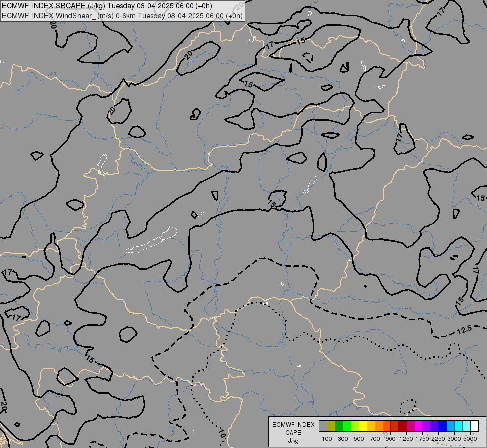This screenshot has width=487, height=448.
Task: Pick the azure blue legend swatch
Action: pyautogui.click(x=450, y=426)
